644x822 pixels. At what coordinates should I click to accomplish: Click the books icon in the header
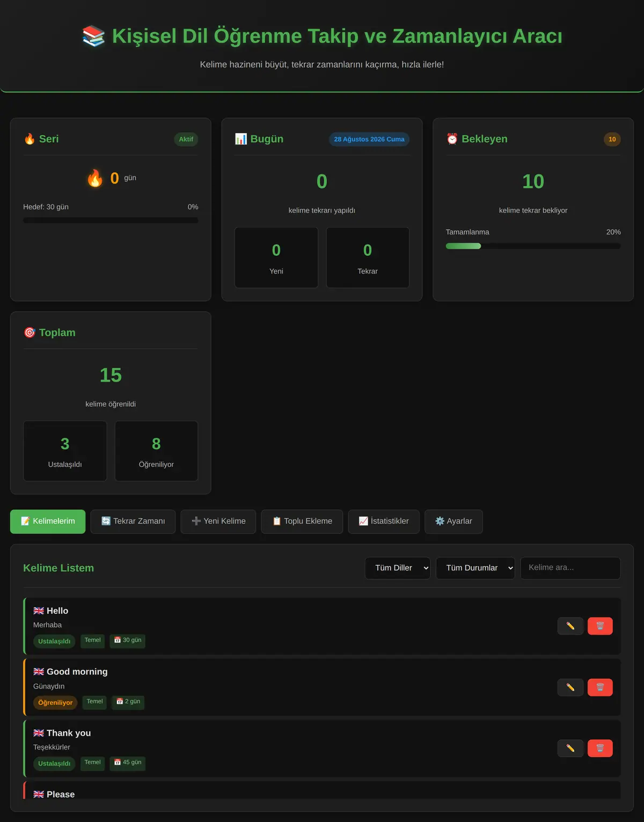click(x=93, y=36)
